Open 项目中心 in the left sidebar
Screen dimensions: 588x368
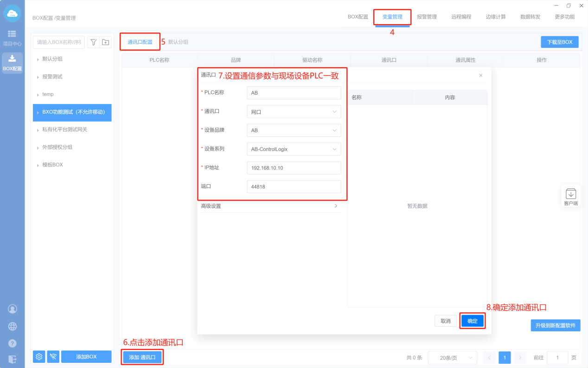[12, 38]
